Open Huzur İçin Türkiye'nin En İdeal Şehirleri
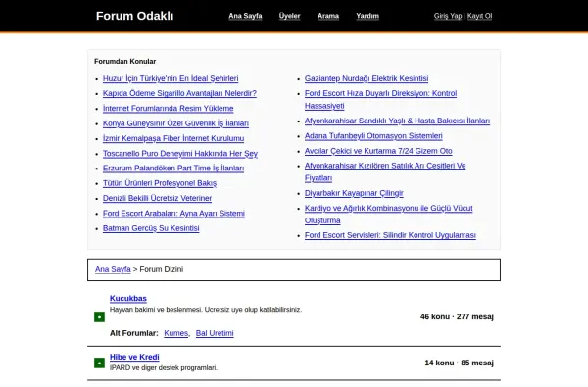 [x=171, y=78]
